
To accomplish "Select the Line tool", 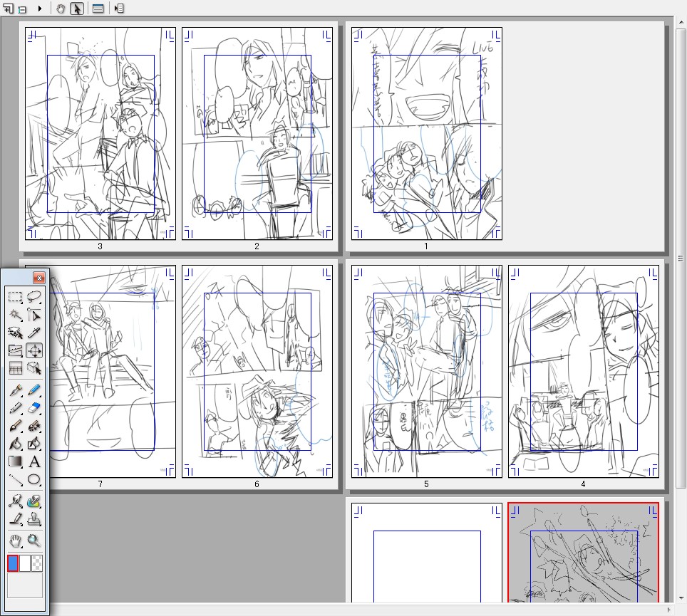I will point(16,480).
